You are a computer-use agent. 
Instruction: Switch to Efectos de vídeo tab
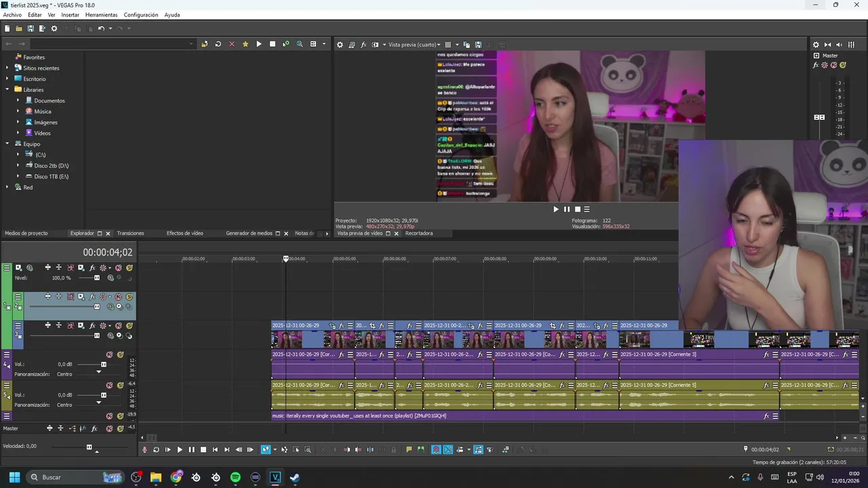tap(185, 233)
